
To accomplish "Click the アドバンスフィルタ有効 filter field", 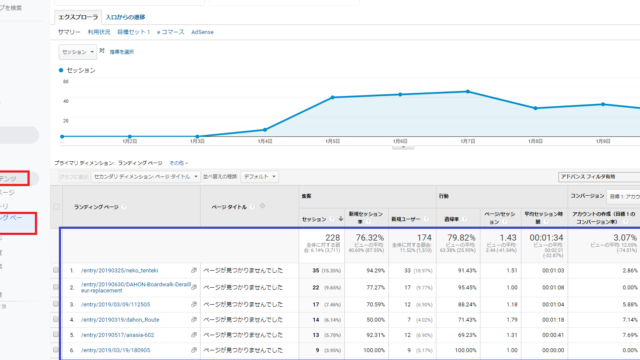I will coord(599,177).
